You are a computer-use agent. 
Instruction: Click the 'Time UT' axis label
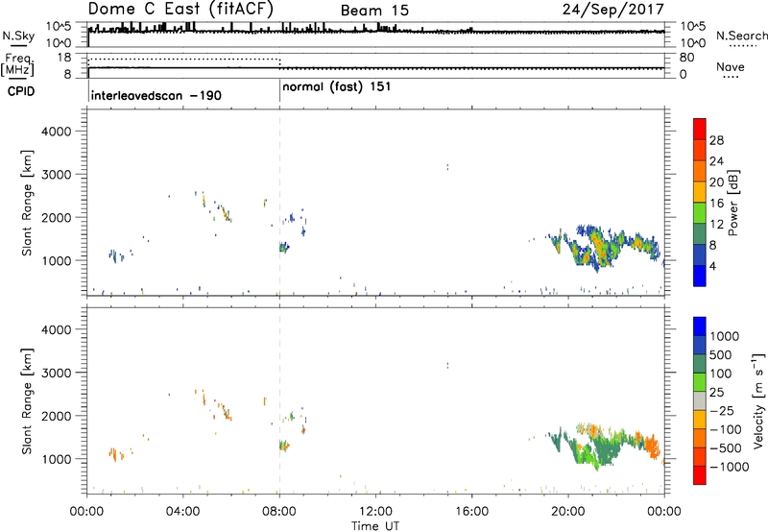pyautogui.click(x=375, y=526)
